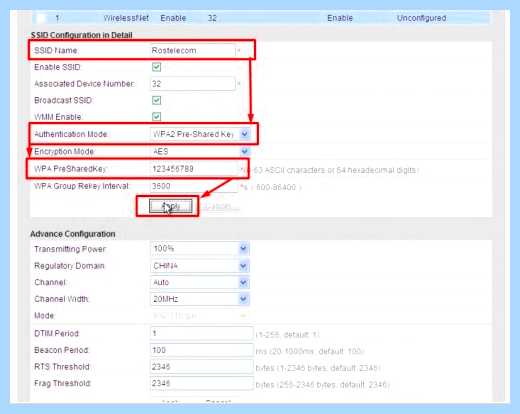Click the value 32 in the SSID table row

(212, 18)
